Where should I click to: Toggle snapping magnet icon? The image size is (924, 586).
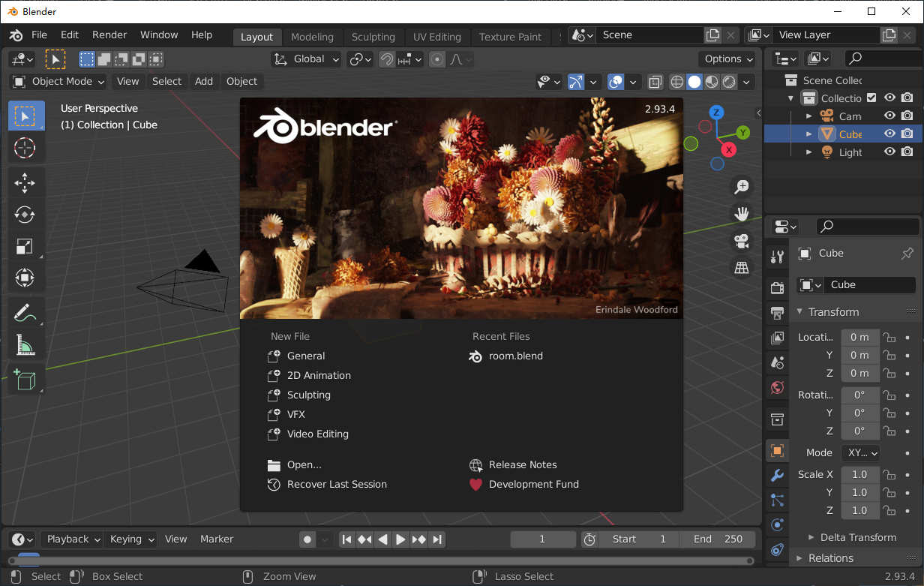(x=387, y=59)
